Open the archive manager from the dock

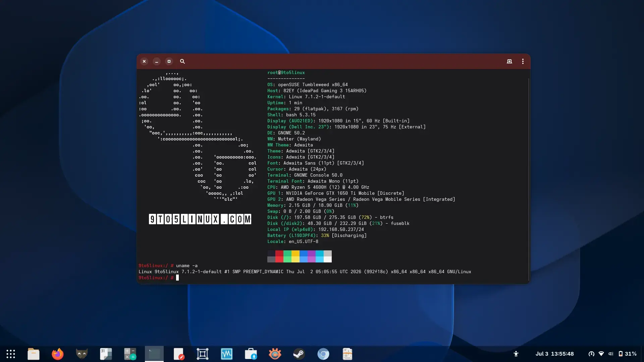tap(347, 354)
